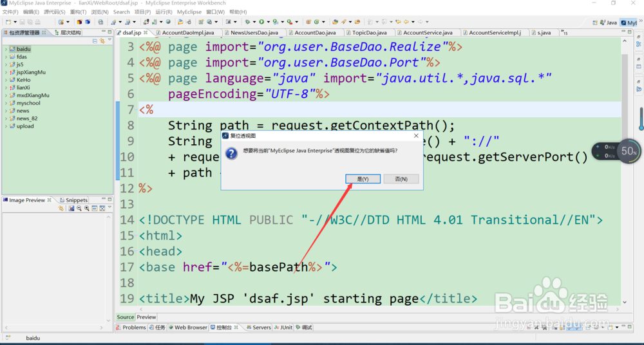
Task: Expand the myschool project node
Action: tap(6, 103)
